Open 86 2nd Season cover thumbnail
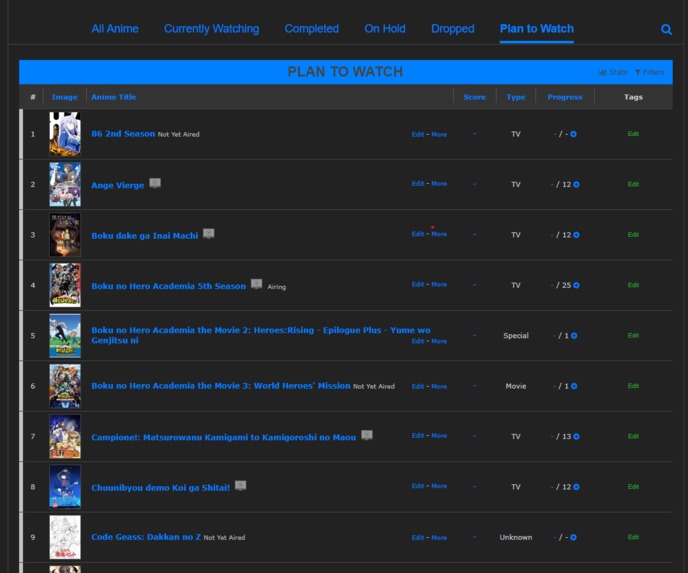The width and height of the screenshot is (688, 573). tap(65, 134)
